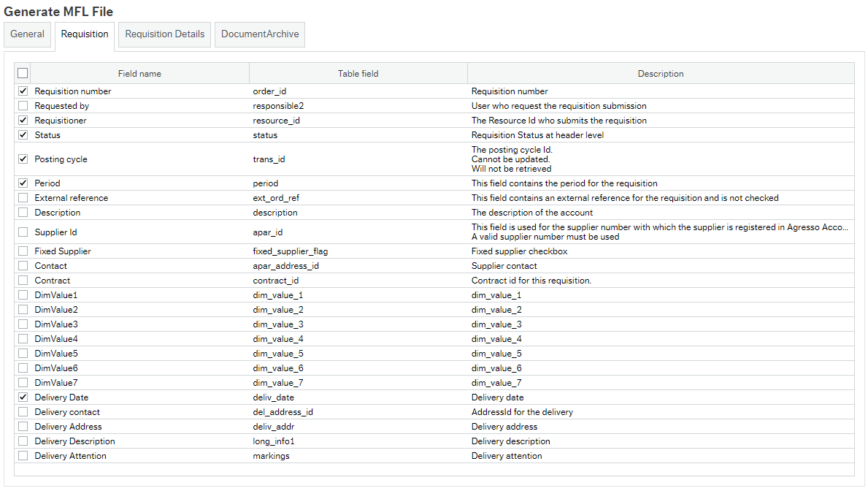Viewport: 868px width, 491px height.
Task: Switch to the General tab
Action: 27,34
